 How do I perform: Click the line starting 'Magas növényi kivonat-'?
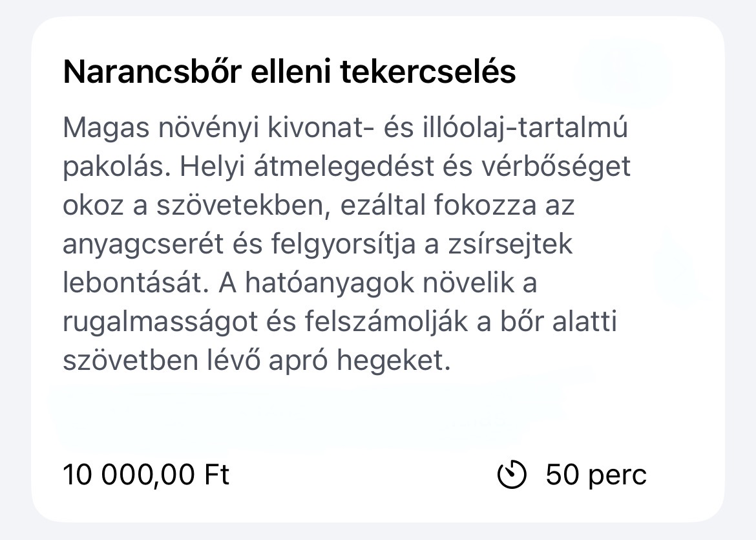(x=345, y=128)
